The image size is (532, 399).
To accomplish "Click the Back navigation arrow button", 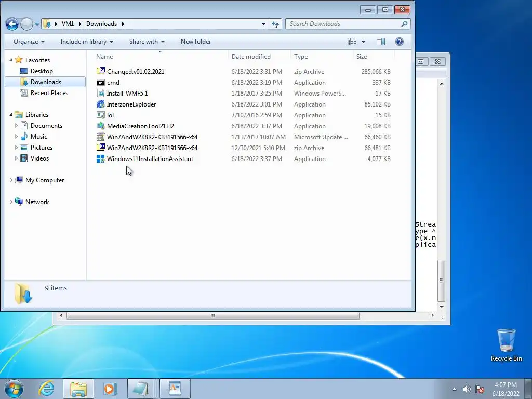I will click(12, 24).
